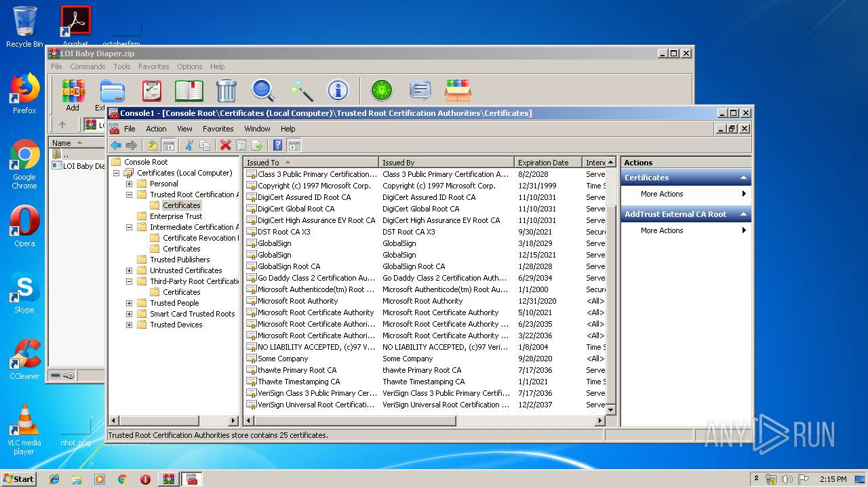868x488 pixels.
Task: Open the Action menu in Console1
Action: pos(156,129)
